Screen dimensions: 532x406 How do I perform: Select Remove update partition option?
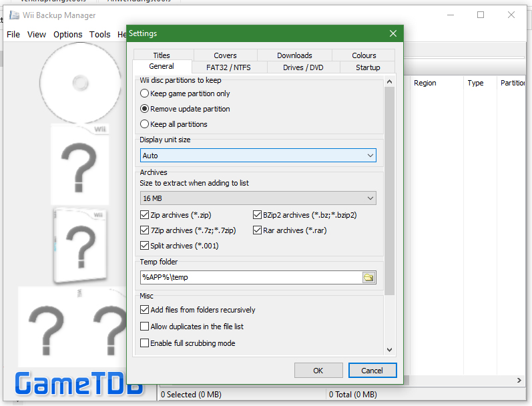185,109
